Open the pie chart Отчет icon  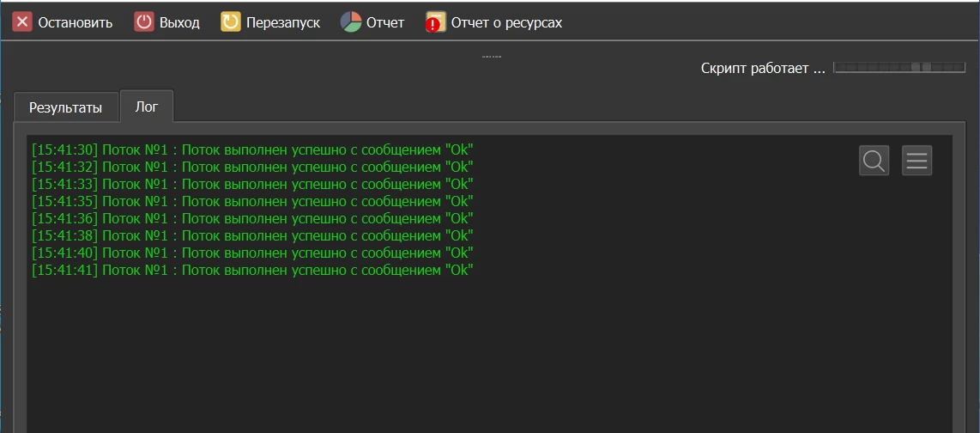pos(351,22)
